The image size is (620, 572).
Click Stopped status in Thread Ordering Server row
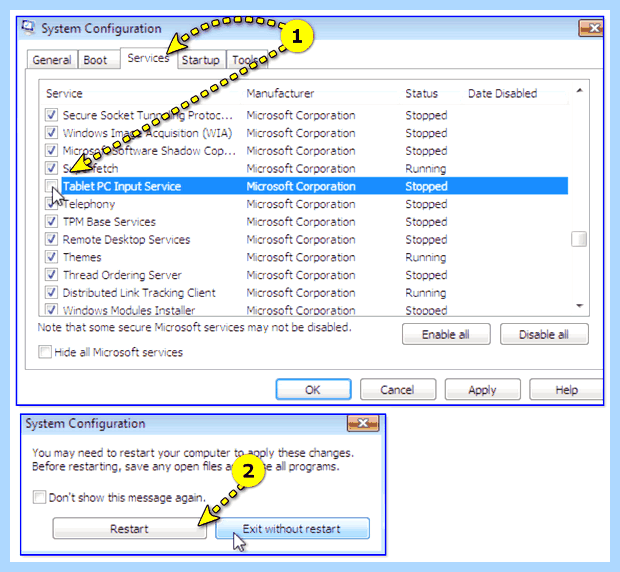click(x=426, y=275)
